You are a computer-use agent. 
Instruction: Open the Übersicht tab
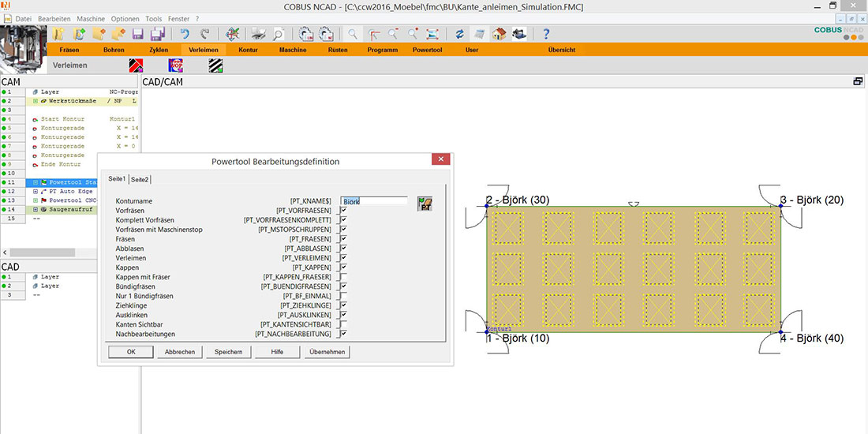click(x=561, y=50)
